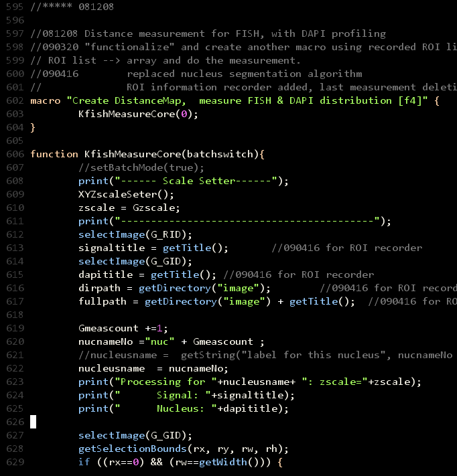457x476 pixels.
Task: Click the white cursor block on line 626
Action: point(33,422)
